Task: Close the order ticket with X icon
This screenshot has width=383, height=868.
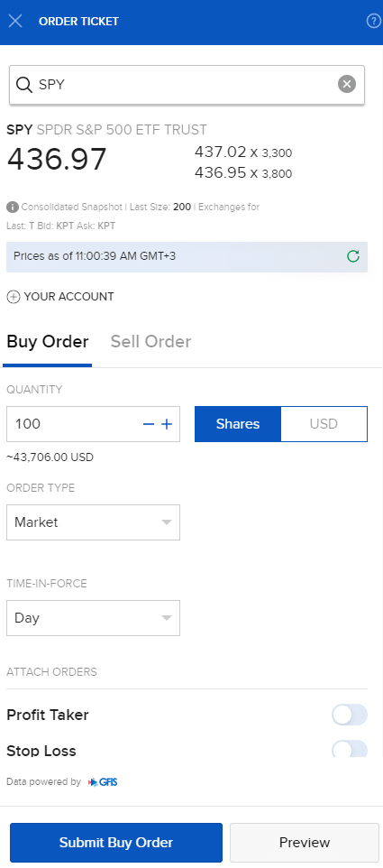Action: [15, 22]
